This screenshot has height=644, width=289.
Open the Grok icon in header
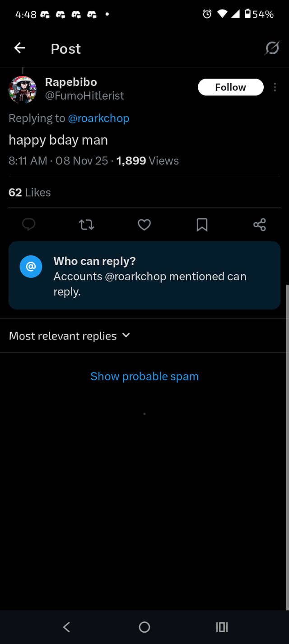tap(272, 48)
